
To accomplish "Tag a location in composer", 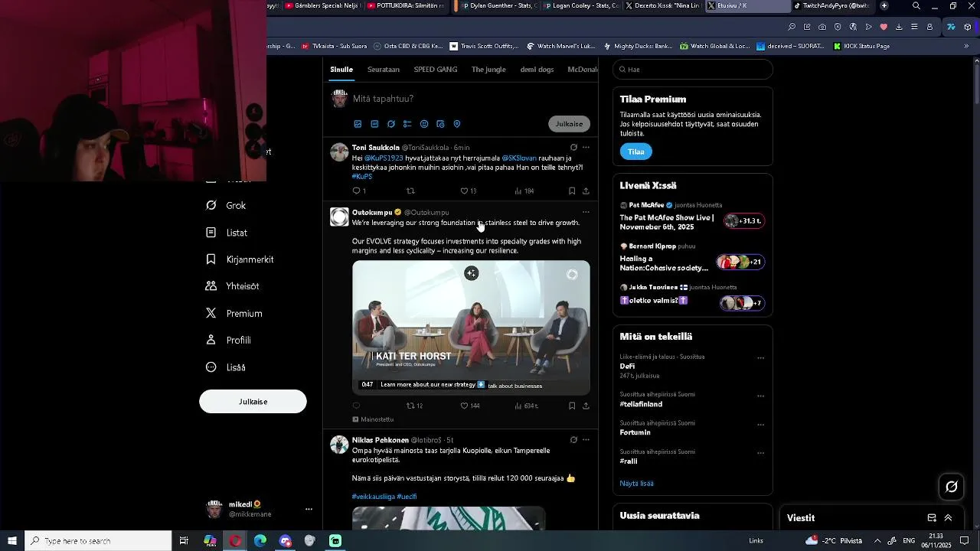I will [457, 124].
